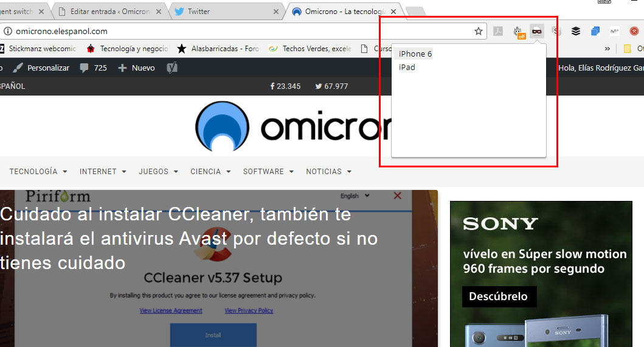Click the masked user-agent switcher extension icon
The width and height of the screenshot is (644, 347).
pyautogui.click(x=536, y=31)
